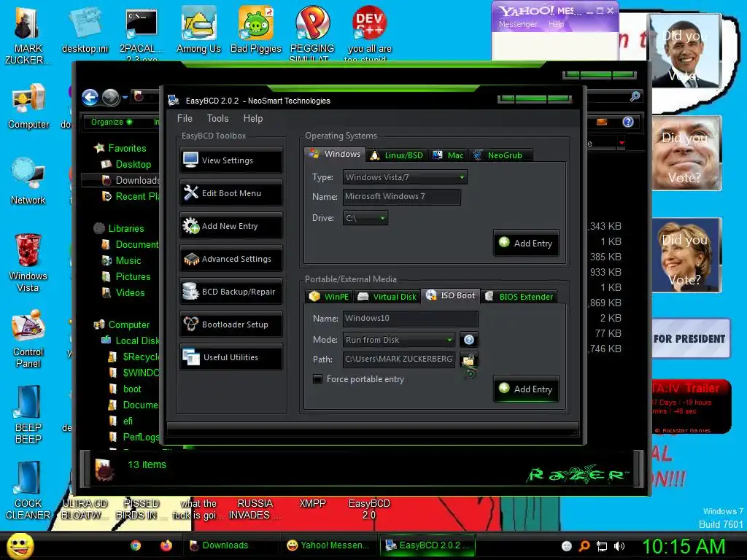
Task: Expand the Drive dropdown showing C:\
Action: coord(365,218)
